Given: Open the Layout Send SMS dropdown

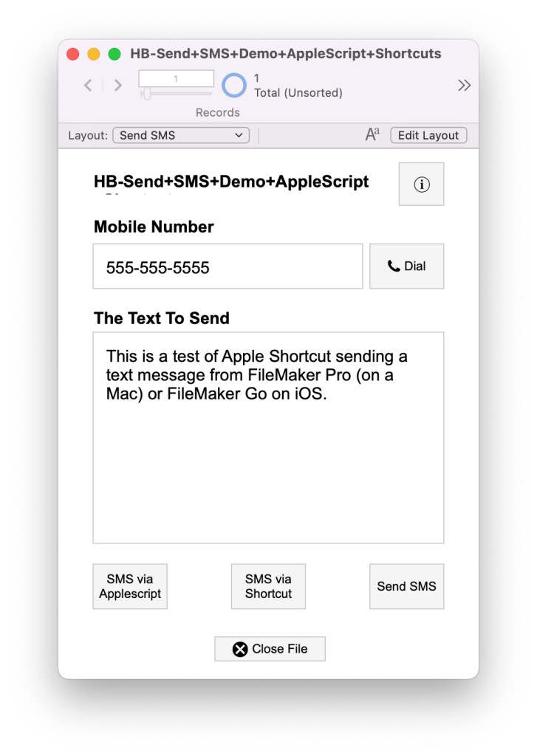Looking at the screenshot, I should [x=181, y=136].
